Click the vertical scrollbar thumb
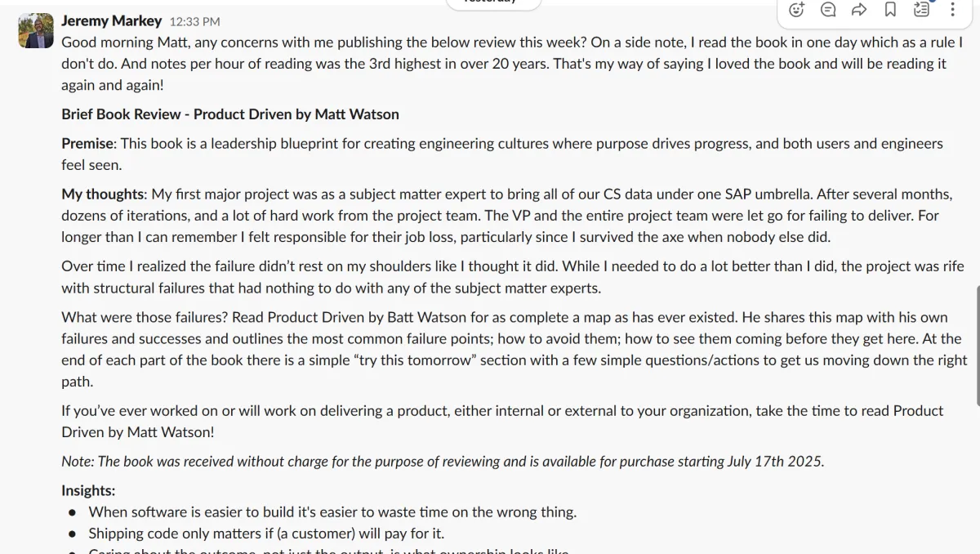Image resolution: width=980 pixels, height=554 pixels. (977, 345)
